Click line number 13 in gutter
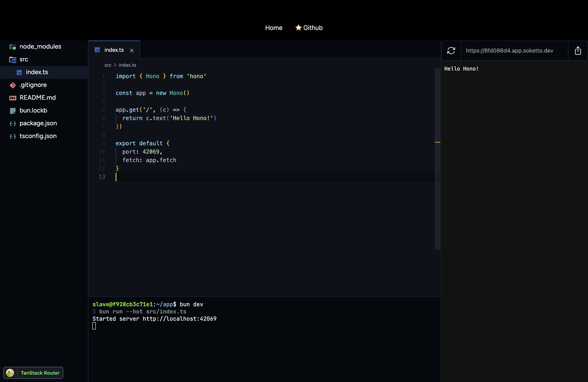 pos(102,177)
